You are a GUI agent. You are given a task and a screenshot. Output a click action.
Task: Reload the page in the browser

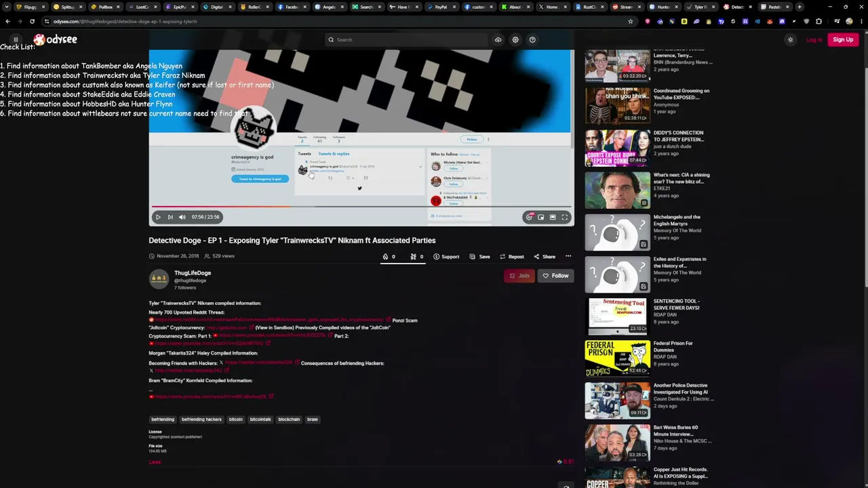coord(32,21)
